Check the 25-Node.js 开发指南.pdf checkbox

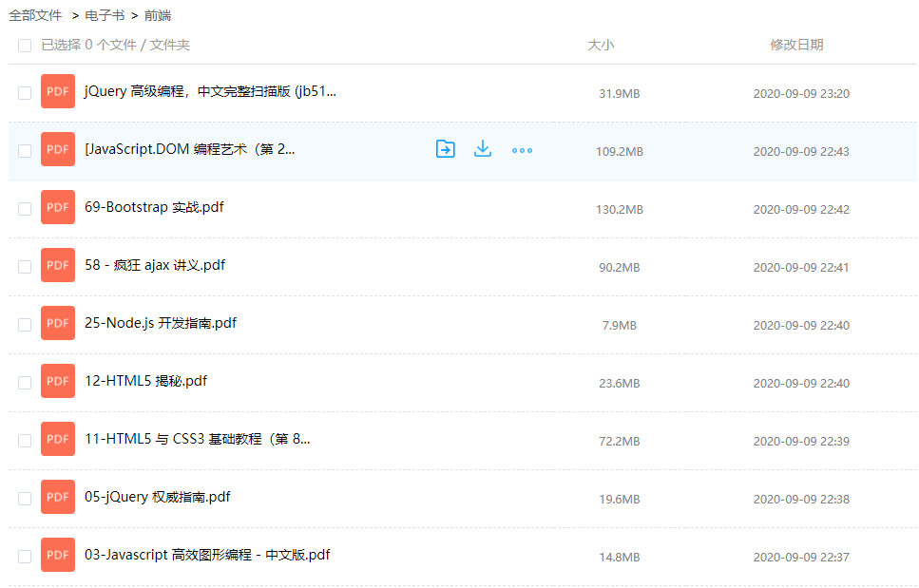25,325
